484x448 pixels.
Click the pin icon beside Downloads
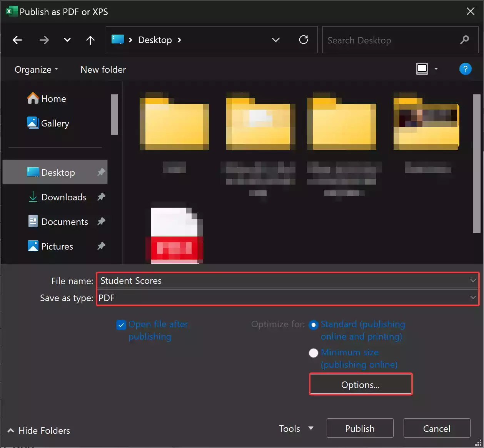[101, 197]
